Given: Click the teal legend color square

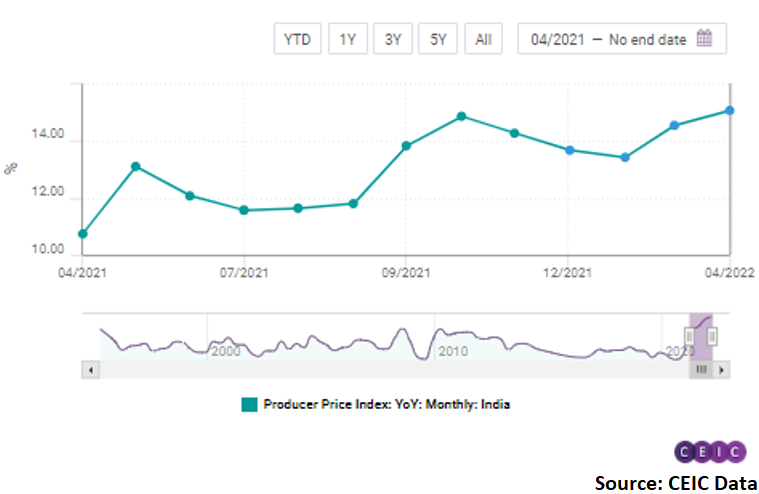Looking at the screenshot, I should tap(249, 405).
